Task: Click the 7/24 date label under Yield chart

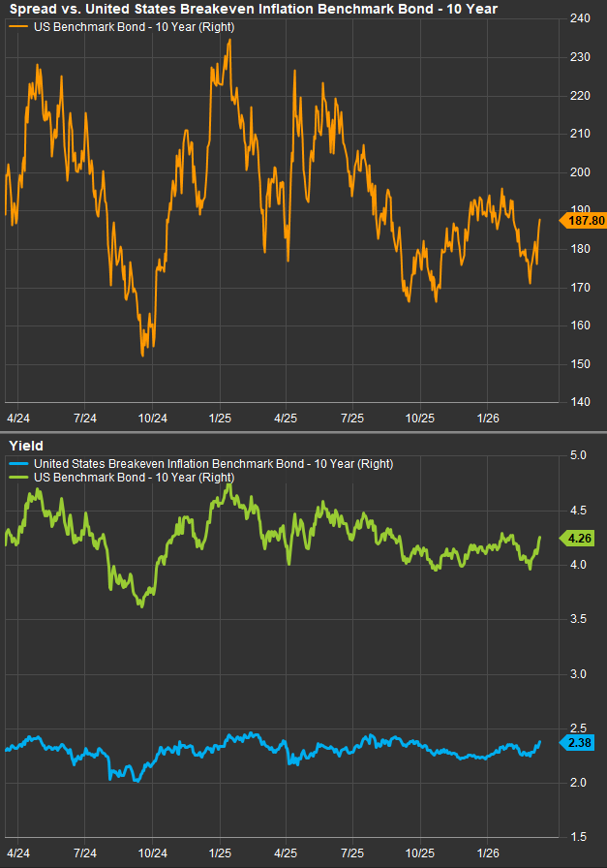Action: (x=85, y=854)
